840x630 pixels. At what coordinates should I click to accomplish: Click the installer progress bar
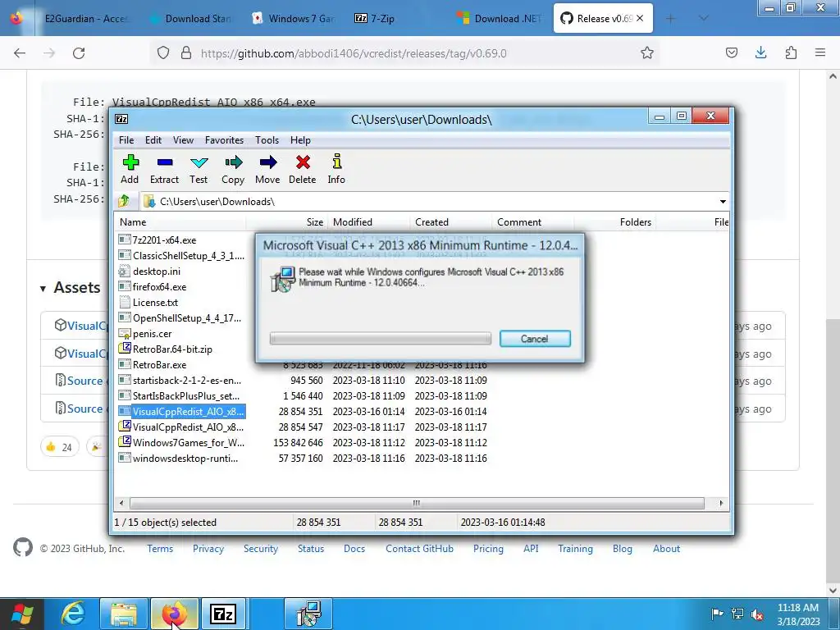pyautogui.click(x=381, y=338)
